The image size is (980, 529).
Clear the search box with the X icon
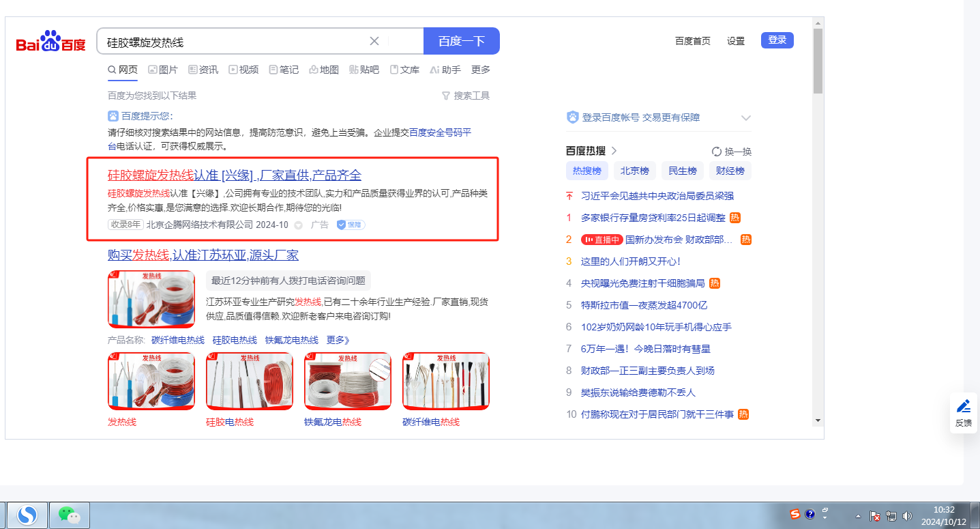(x=374, y=41)
